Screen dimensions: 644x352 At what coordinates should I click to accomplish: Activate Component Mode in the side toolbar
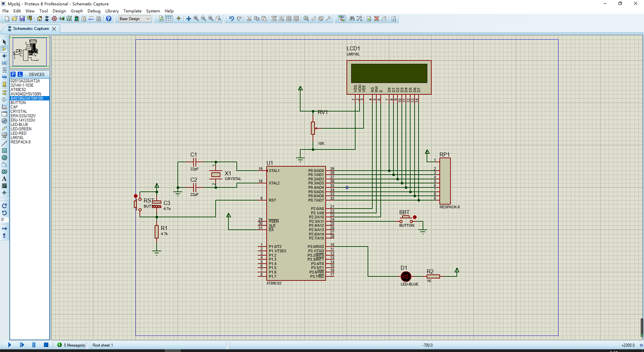coord(4,49)
